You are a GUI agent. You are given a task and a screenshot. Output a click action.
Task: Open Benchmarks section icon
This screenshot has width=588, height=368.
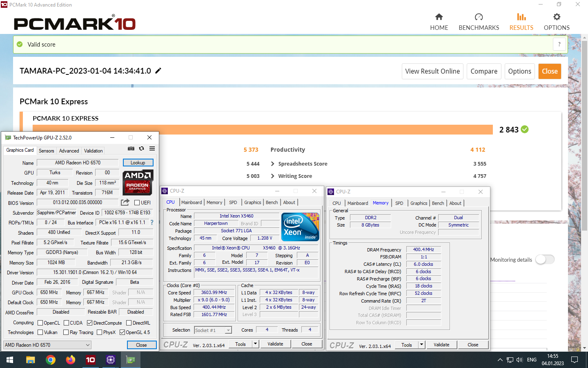(x=479, y=17)
